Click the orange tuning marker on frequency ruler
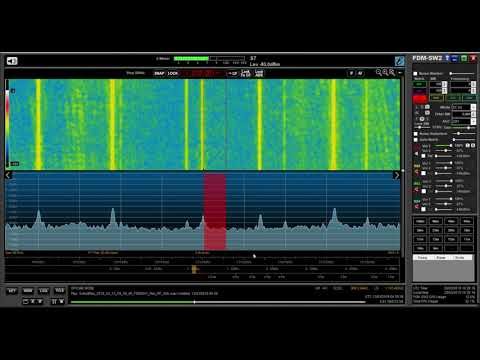Viewport: 480px width, 360px height. pos(194,269)
